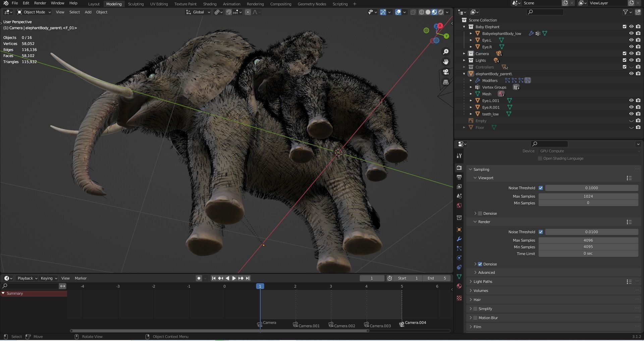Select solid viewport shading

pyautogui.click(x=428, y=12)
